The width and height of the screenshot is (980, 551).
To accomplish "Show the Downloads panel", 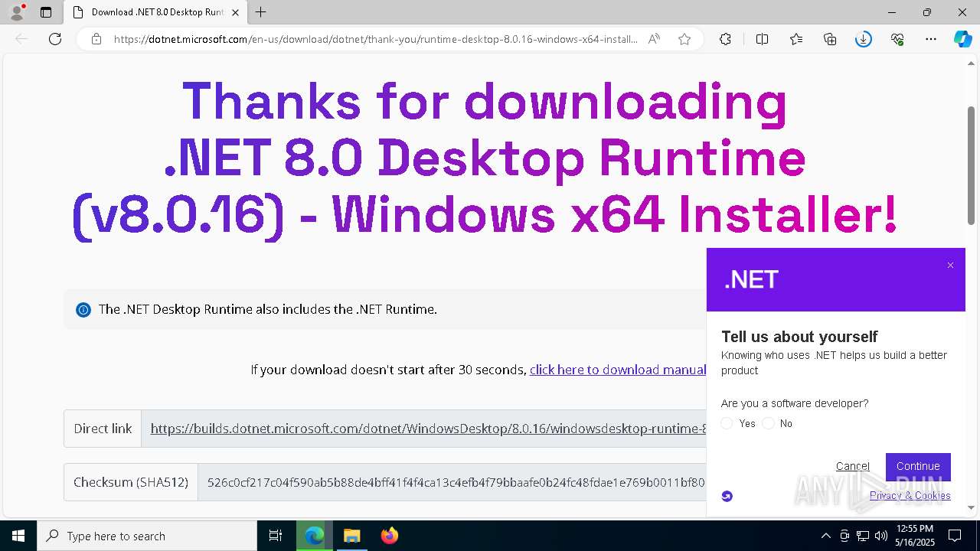I will click(864, 39).
